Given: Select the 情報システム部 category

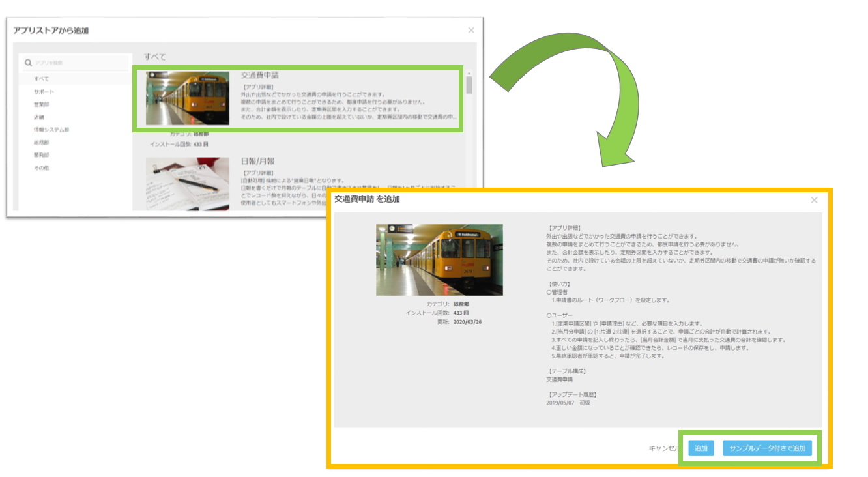Looking at the screenshot, I should (51, 130).
